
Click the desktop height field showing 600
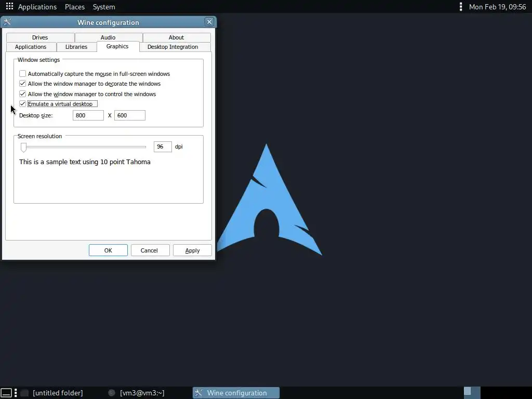[x=129, y=115]
